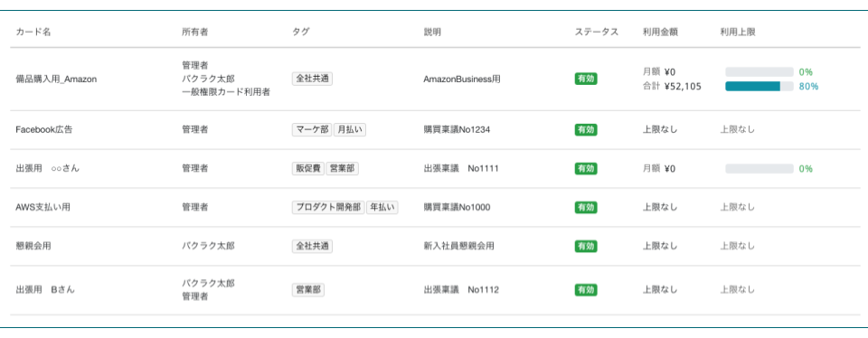Click the 利用金額 column header
Screen dimensions: 868x338
(660, 33)
